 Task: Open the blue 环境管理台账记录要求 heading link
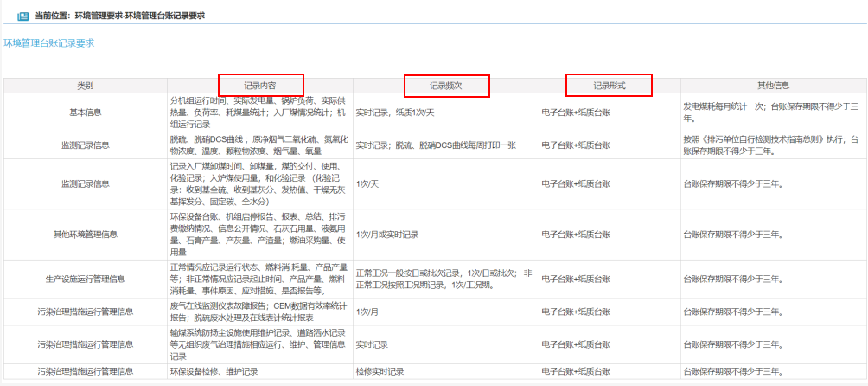tap(49, 42)
